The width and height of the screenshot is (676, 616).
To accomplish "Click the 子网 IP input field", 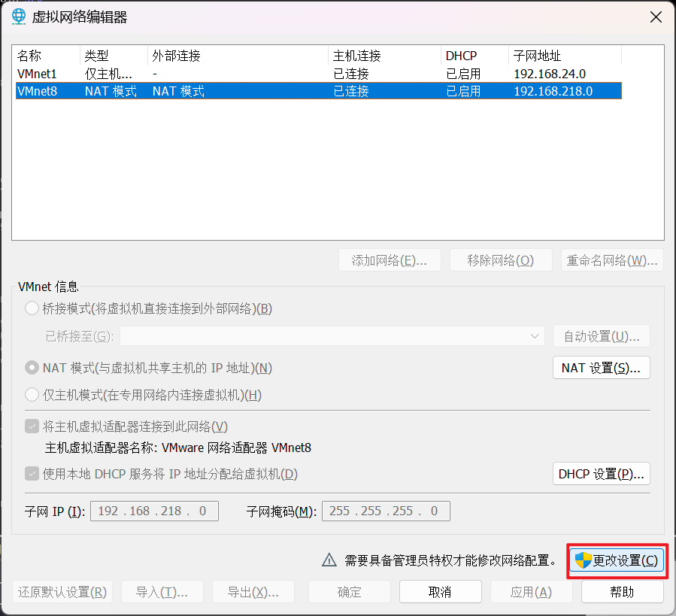I will (x=154, y=511).
